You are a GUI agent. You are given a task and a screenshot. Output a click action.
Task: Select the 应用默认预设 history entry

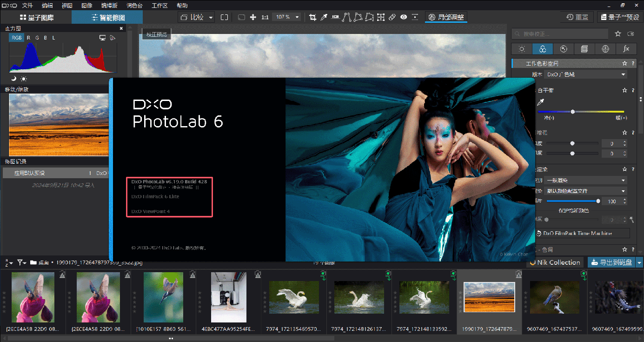[56, 173]
